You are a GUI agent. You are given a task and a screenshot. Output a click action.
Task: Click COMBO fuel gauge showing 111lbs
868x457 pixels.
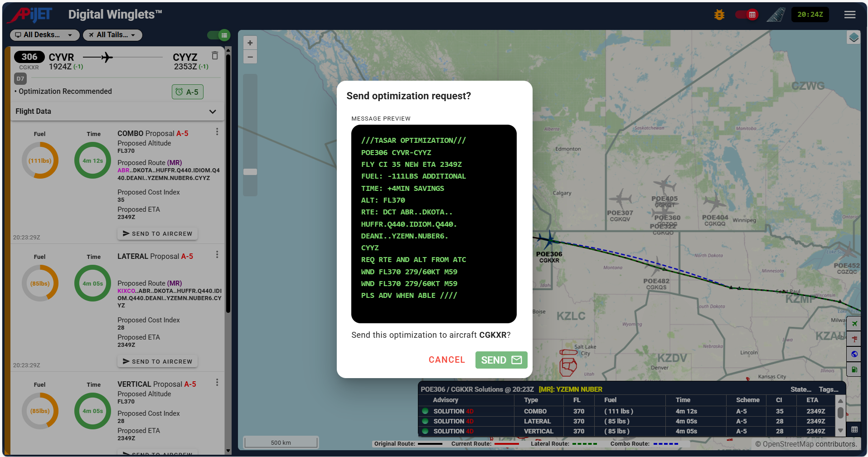click(x=40, y=160)
